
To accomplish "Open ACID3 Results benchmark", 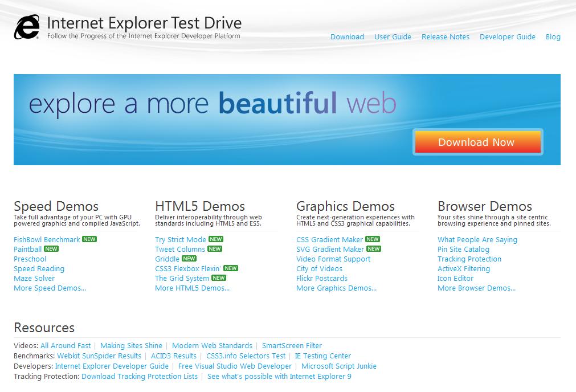I will [x=174, y=356].
